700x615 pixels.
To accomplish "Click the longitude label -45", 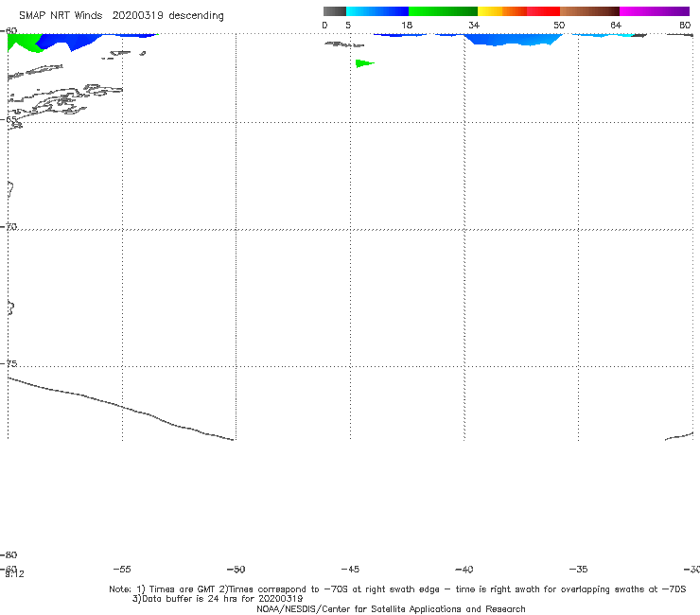I will pos(350,570).
